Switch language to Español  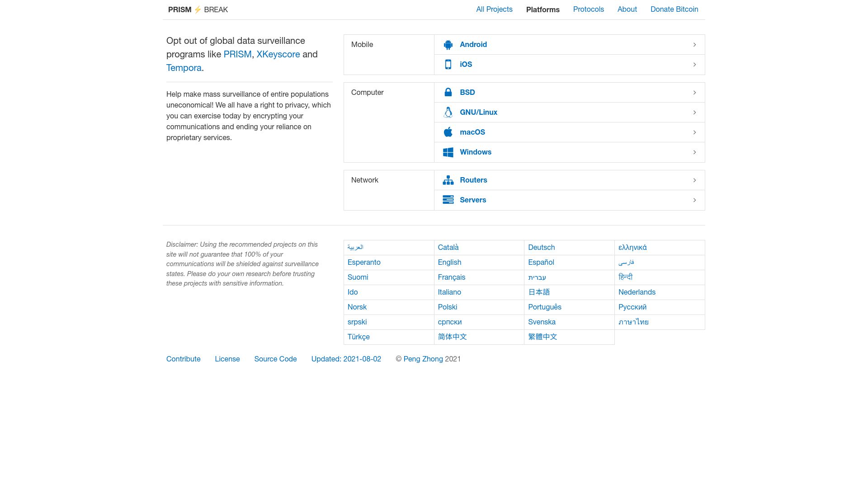coord(541,263)
